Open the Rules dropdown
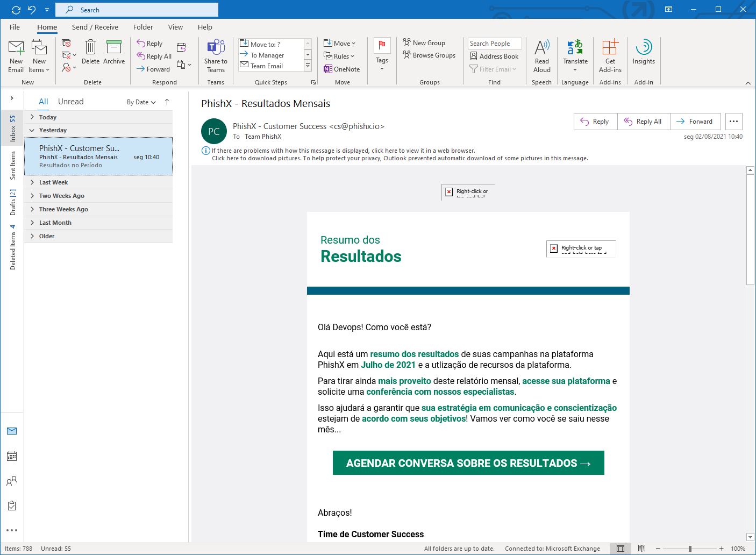 point(339,56)
